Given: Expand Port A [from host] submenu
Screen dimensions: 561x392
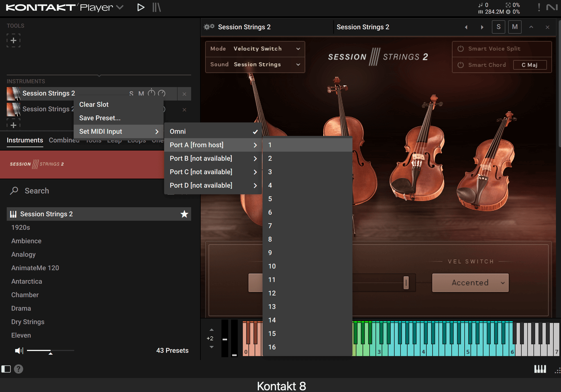Looking at the screenshot, I should pos(213,145).
